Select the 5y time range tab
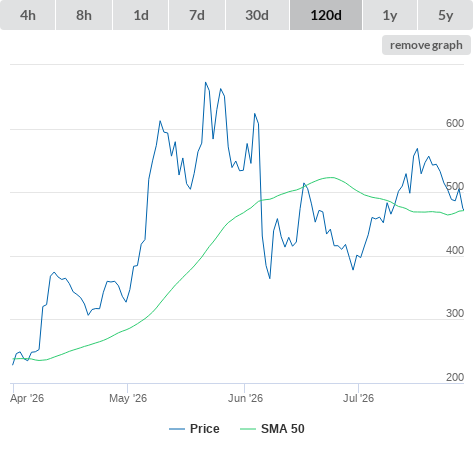474x455 pixels. point(445,15)
